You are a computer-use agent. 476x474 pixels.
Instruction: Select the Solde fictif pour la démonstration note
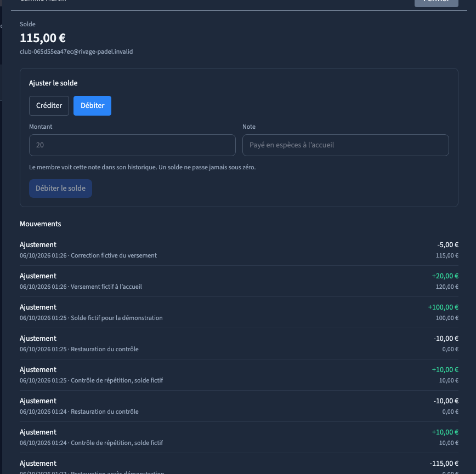pos(117,318)
